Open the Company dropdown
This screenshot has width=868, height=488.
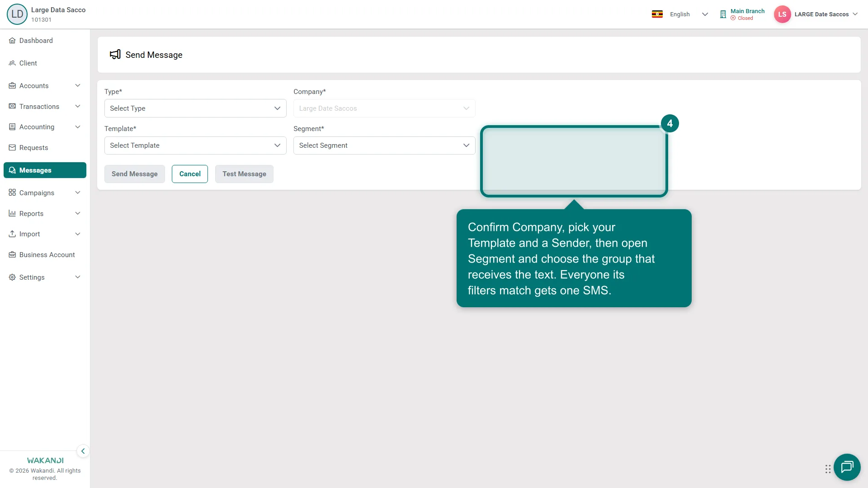(x=384, y=108)
